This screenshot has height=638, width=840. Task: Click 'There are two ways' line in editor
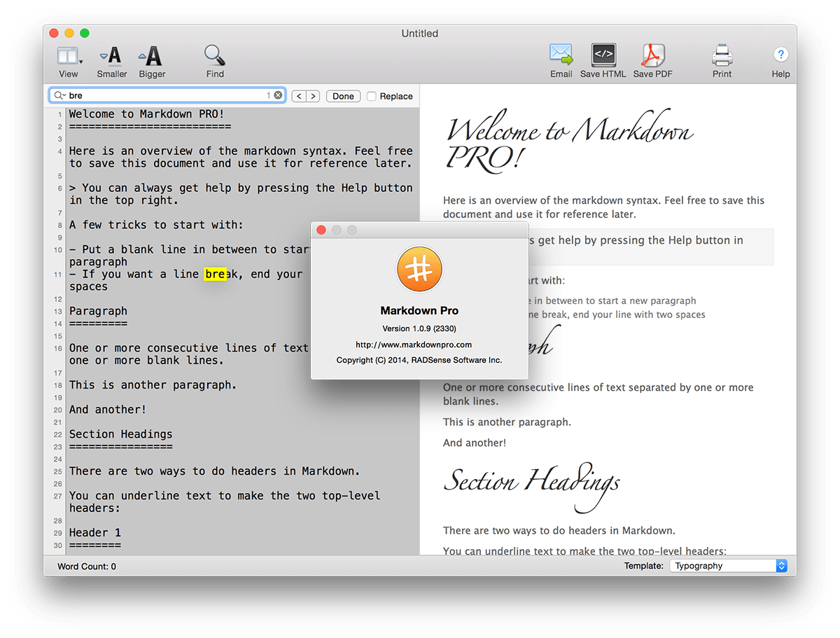214,471
